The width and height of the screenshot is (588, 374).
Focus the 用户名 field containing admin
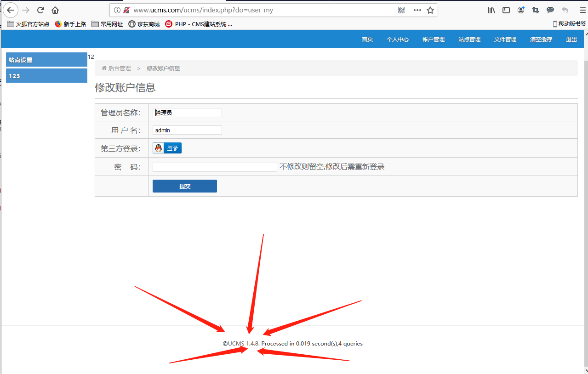pyautogui.click(x=187, y=130)
